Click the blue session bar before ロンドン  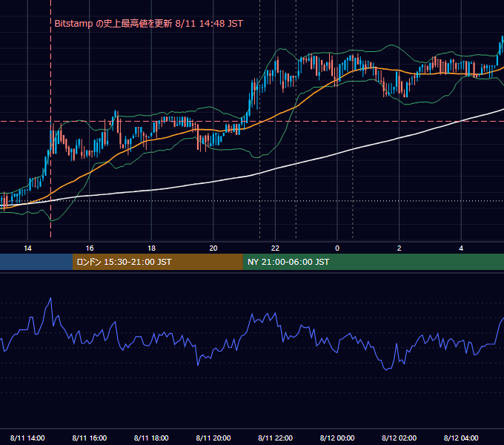click(x=36, y=262)
